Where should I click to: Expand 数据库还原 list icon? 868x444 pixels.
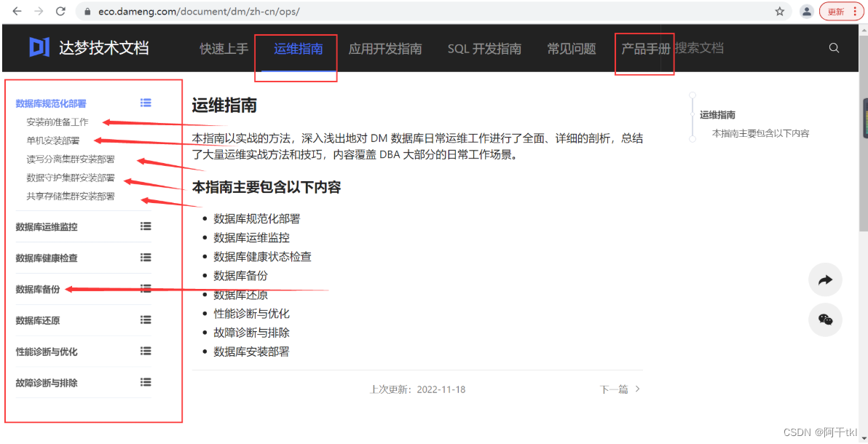coord(146,320)
